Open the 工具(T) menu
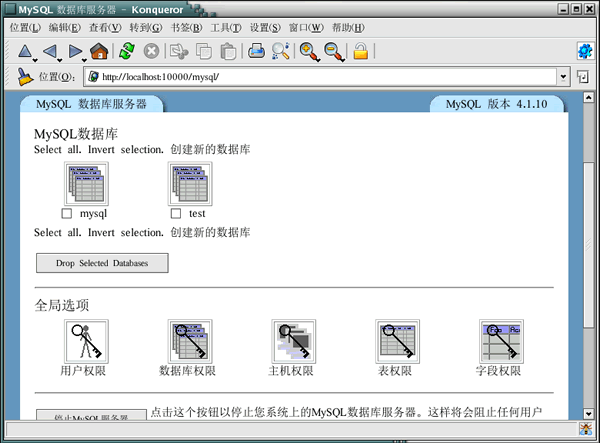600x443 pixels. click(x=226, y=28)
